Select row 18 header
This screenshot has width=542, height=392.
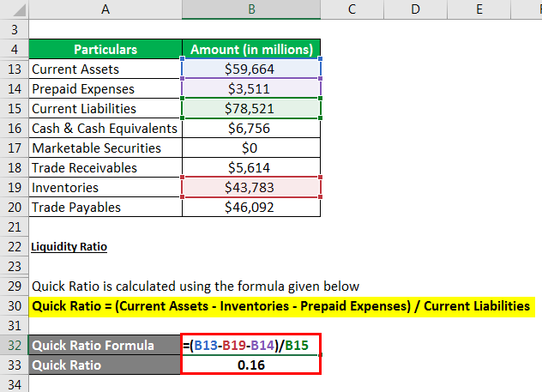15,167
